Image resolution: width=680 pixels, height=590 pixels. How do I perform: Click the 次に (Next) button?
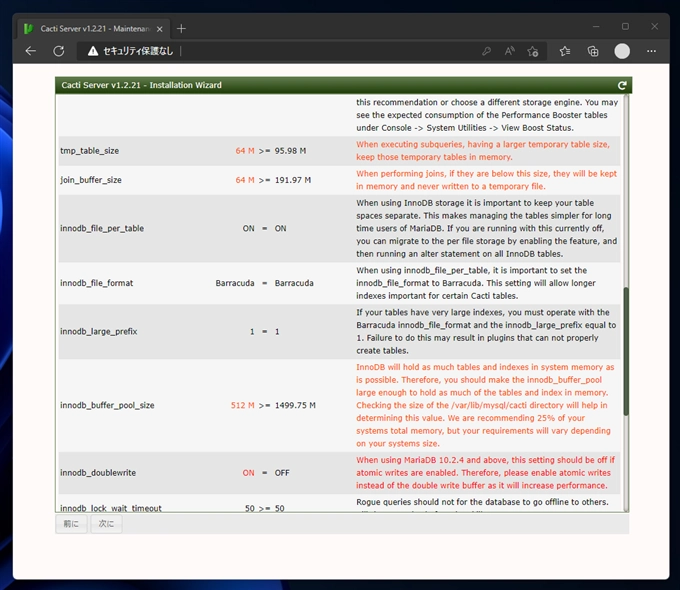106,524
